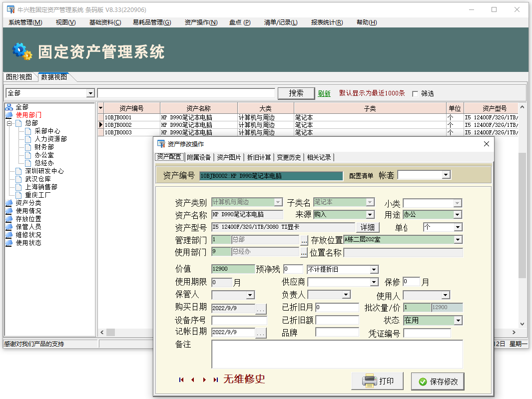532x399 pixels.
Task: Open the 盘点(P) menu
Action: pos(241,22)
